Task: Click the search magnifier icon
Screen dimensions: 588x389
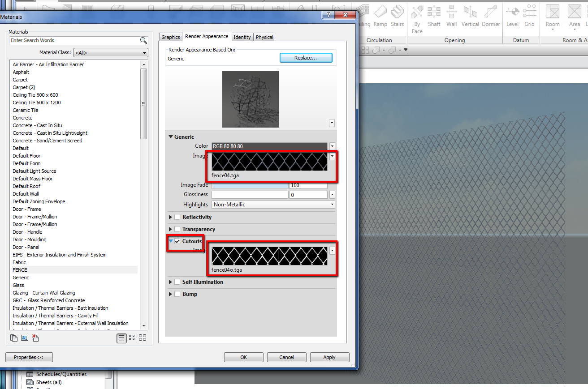Action: coord(143,40)
